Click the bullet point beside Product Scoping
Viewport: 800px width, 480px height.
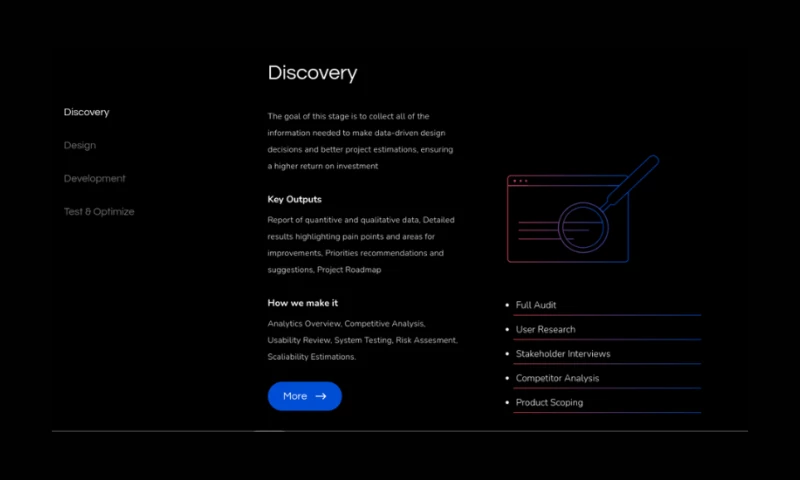pos(507,403)
